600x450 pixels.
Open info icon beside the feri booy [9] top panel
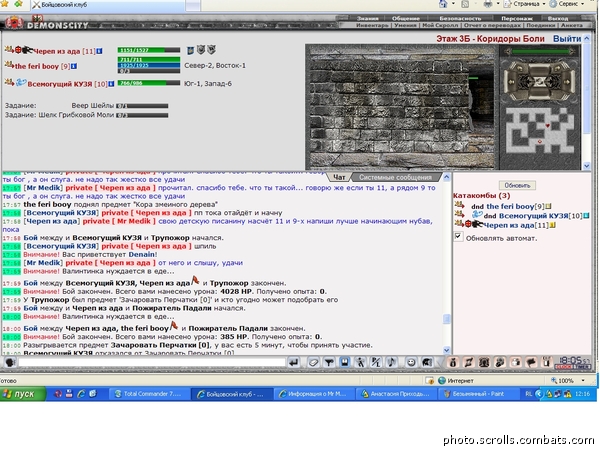(x=74, y=66)
